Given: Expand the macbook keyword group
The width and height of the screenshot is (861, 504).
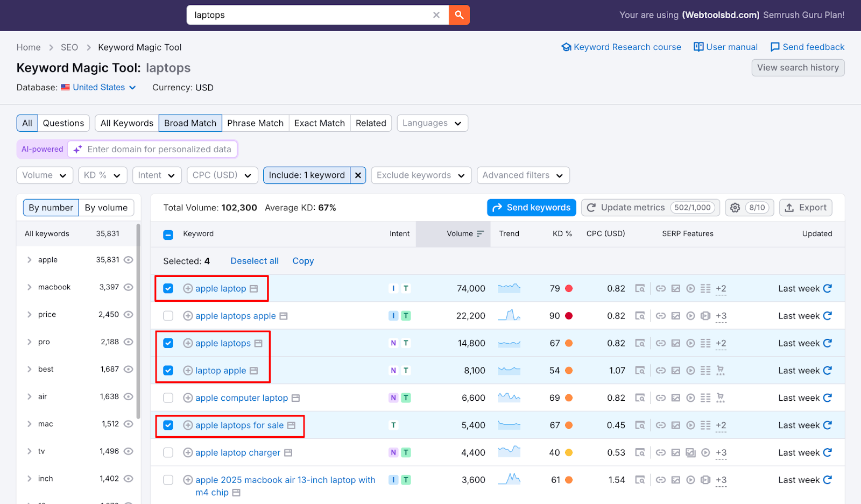Looking at the screenshot, I should 30,287.
